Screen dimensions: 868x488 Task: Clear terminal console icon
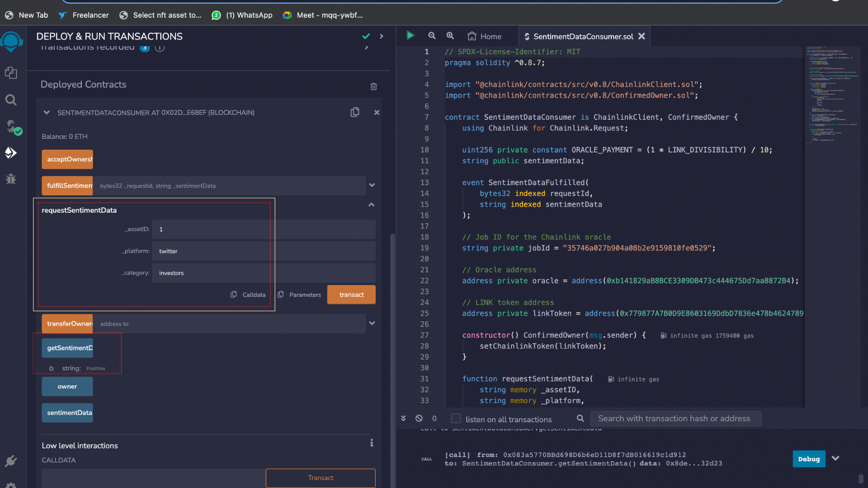tap(419, 418)
